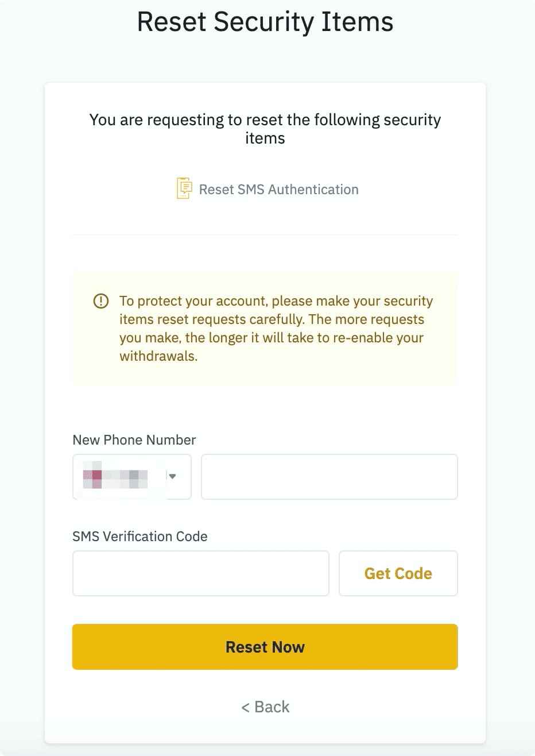Click the small caret arrow in country selector
This screenshot has height=756, width=535.
(172, 476)
